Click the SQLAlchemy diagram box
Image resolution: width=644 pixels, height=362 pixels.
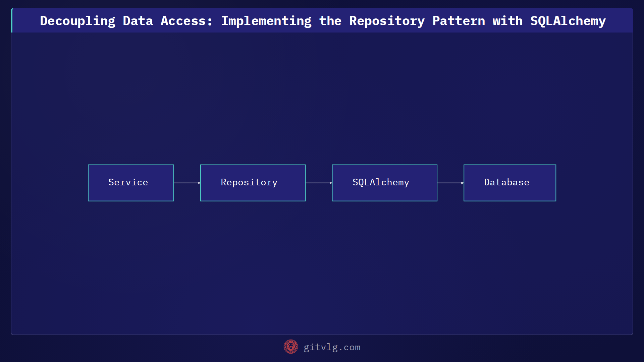(384, 183)
